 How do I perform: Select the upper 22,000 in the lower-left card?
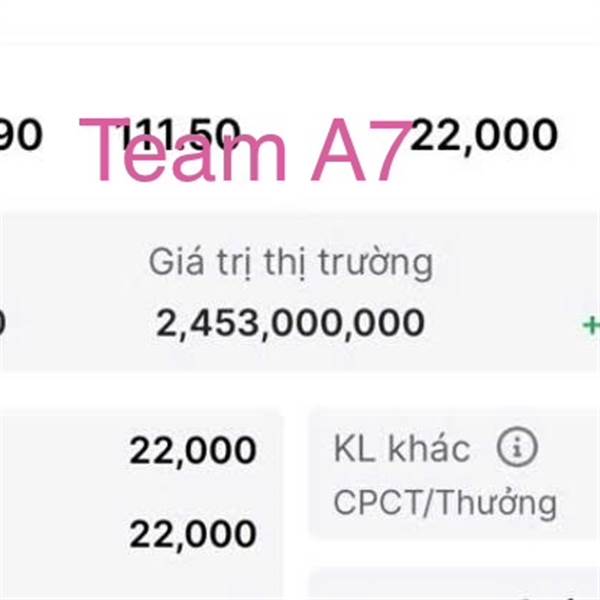192,451
